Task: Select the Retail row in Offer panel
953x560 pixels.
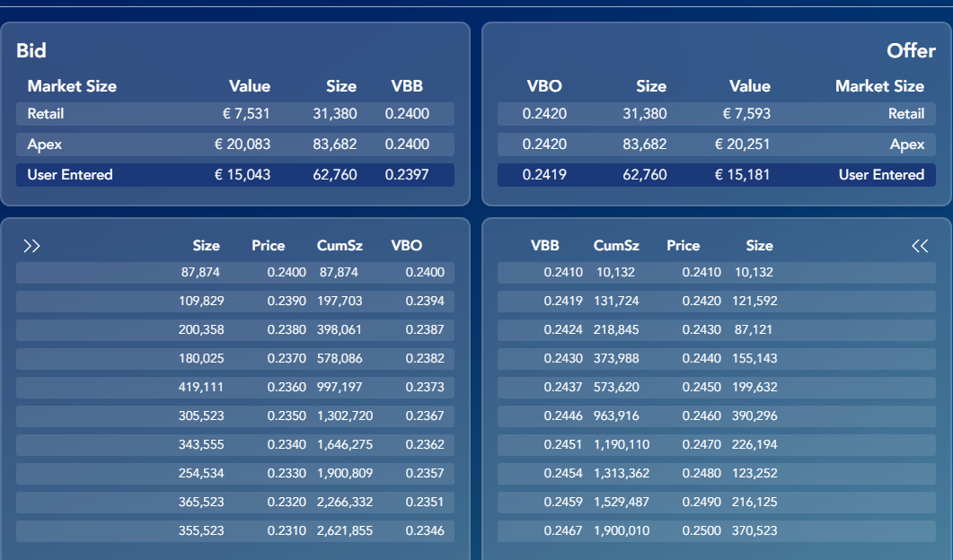Action: pos(717,114)
